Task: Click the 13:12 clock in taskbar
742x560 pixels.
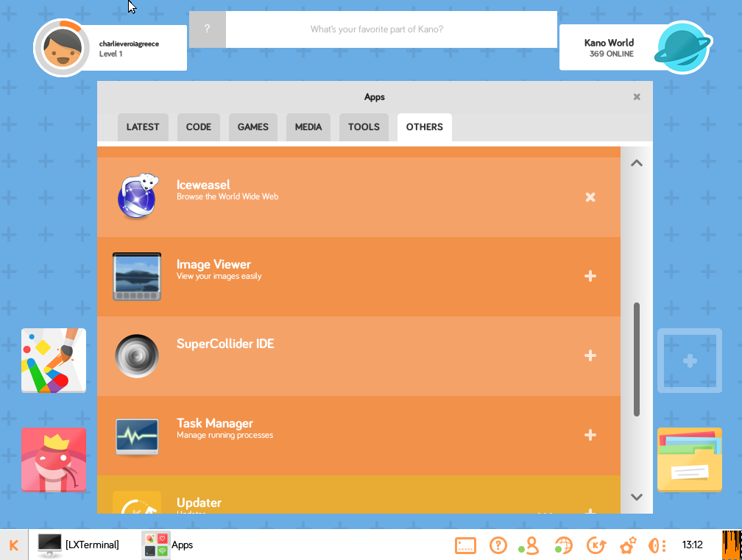Action: [x=692, y=545]
